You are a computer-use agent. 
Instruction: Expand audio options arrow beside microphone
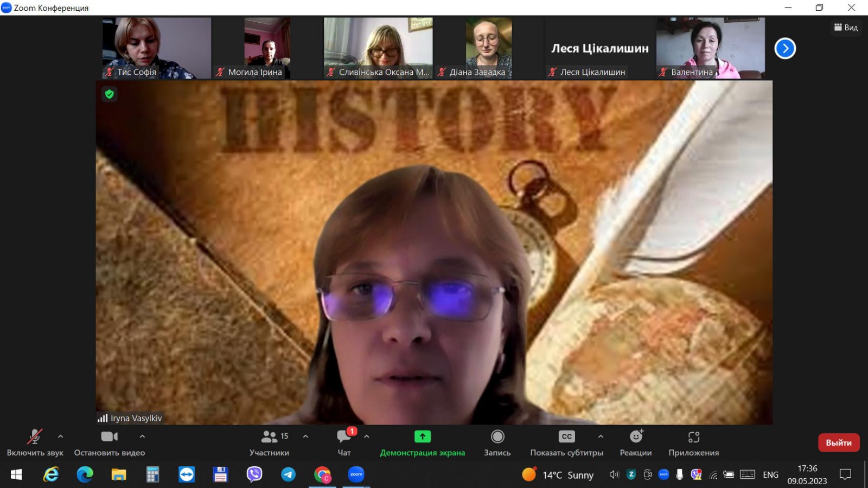point(60,436)
